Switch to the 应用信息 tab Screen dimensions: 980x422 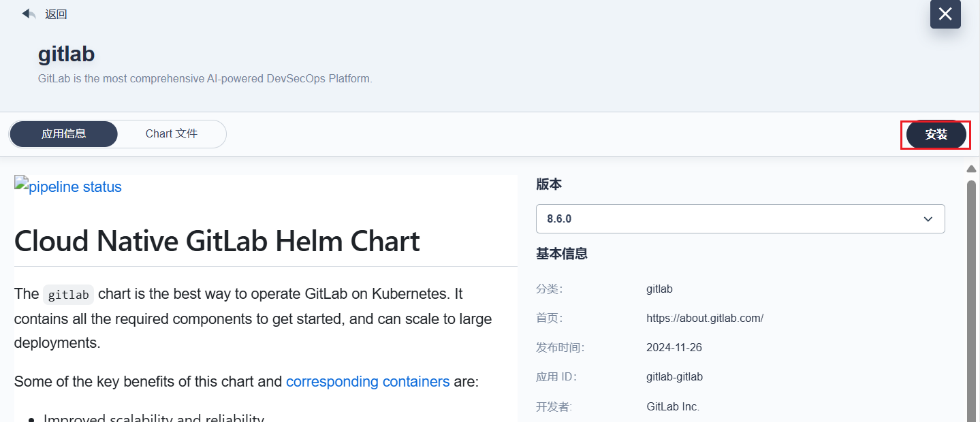[x=63, y=134]
